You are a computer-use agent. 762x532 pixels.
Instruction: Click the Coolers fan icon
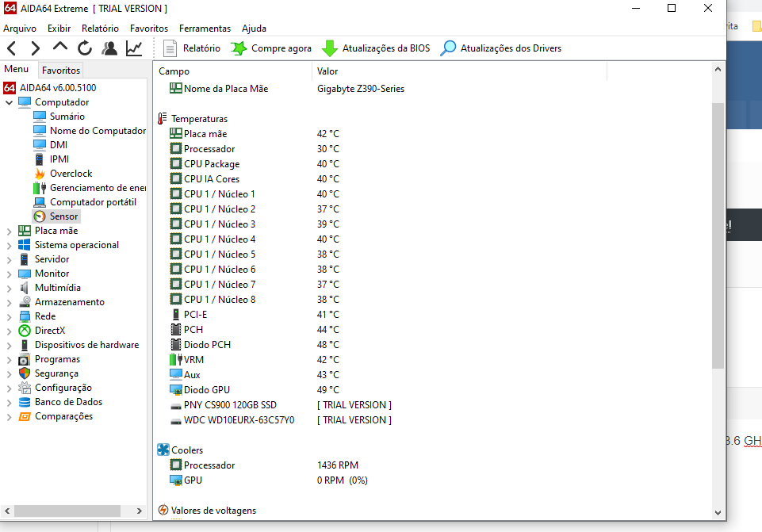[163, 450]
